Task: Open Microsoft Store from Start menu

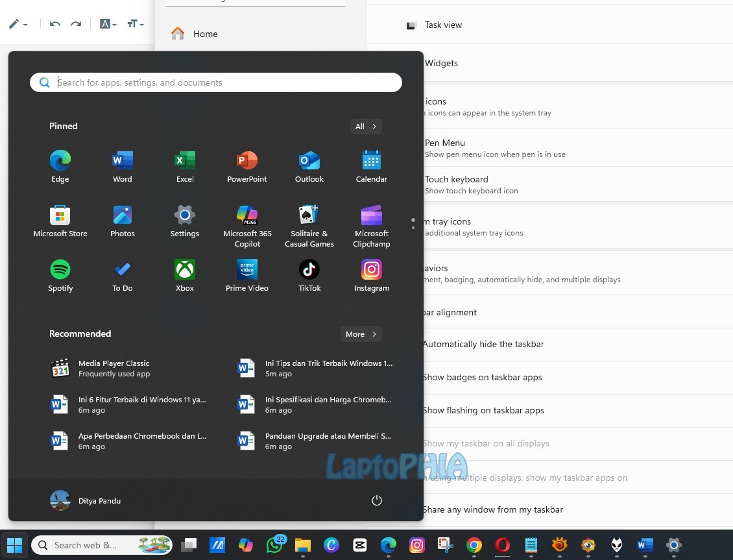Action: [60, 221]
